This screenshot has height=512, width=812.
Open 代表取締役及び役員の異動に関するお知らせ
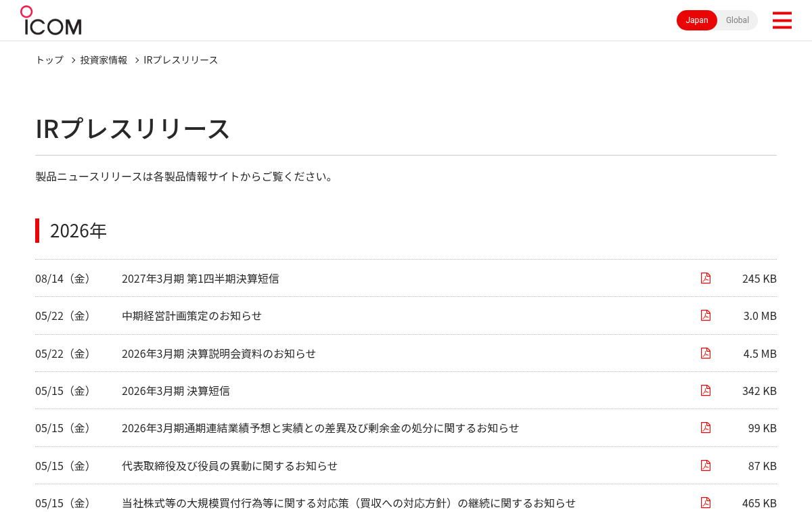(x=229, y=465)
